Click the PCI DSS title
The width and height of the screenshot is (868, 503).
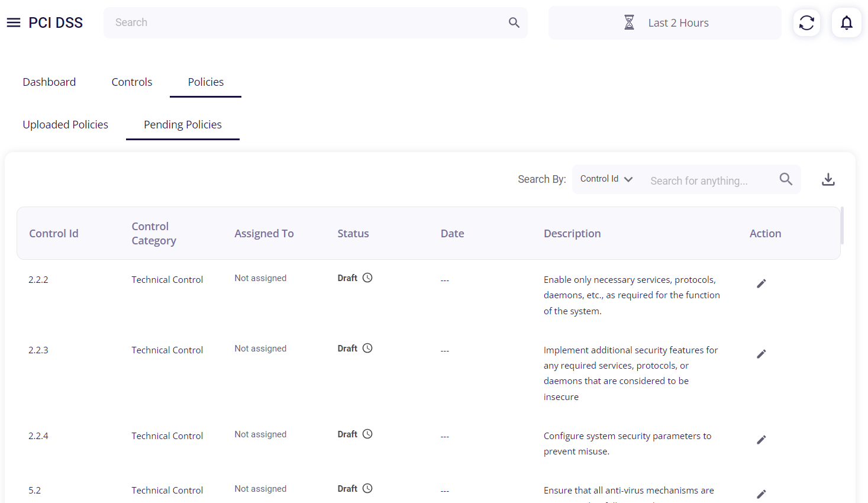(56, 22)
